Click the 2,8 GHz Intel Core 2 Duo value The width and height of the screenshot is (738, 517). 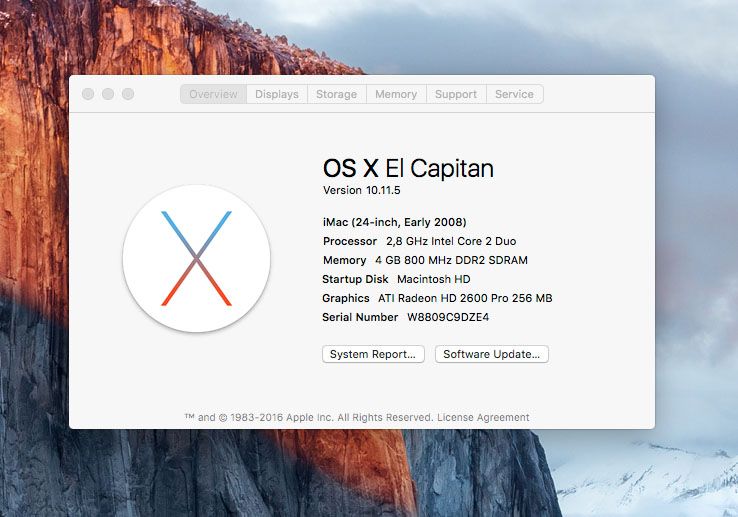click(451, 241)
